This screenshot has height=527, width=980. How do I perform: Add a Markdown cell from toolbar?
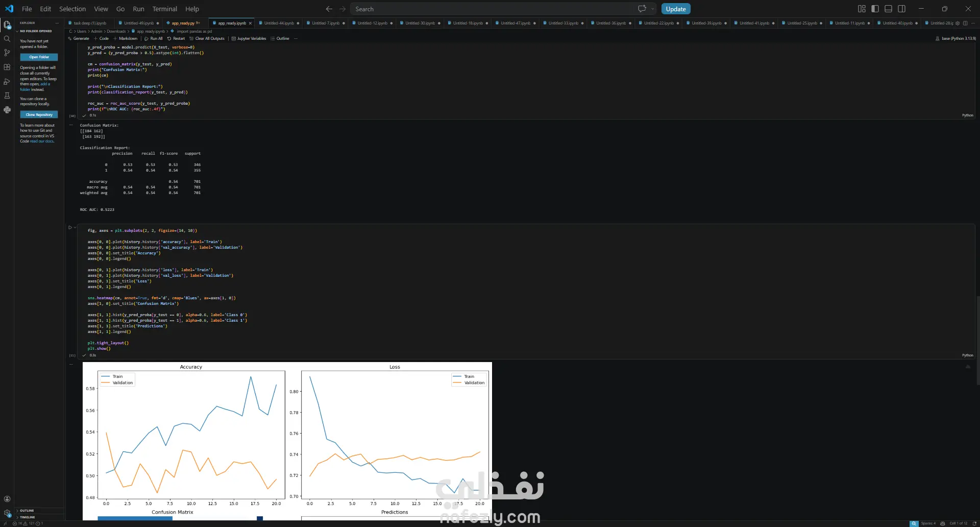[126, 38]
